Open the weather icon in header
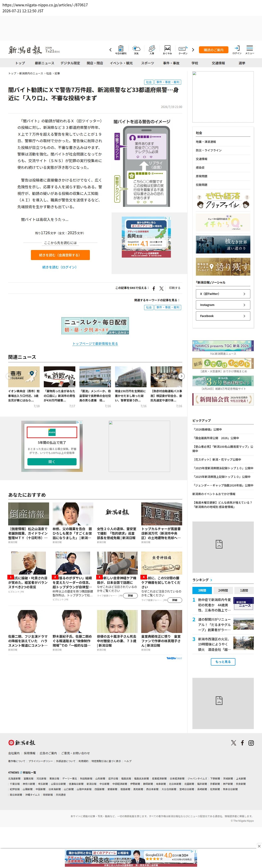 (136, 50)
